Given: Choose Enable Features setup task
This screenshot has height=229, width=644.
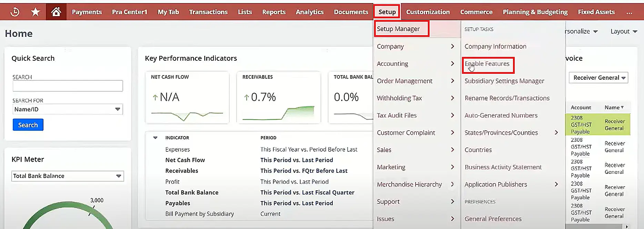Looking at the screenshot, I should [x=487, y=64].
